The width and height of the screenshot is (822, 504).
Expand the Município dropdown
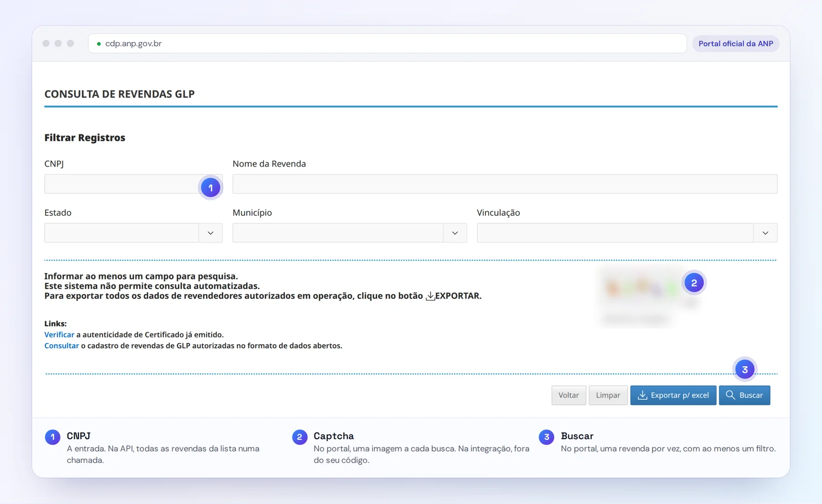(455, 233)
